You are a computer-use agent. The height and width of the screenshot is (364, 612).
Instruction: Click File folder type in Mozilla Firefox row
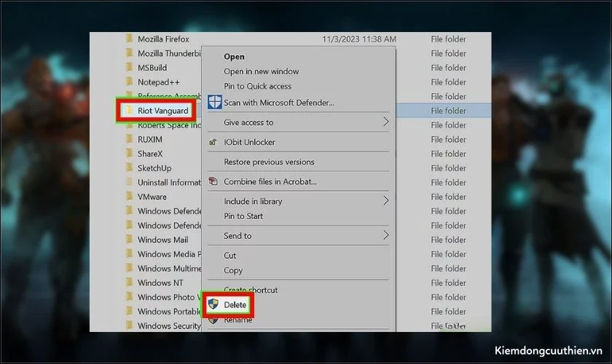(449, 39)
